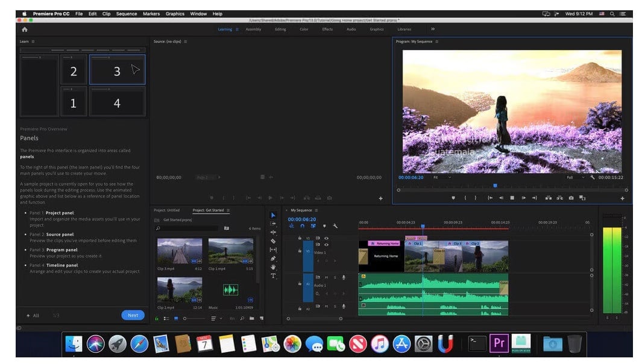
Task: Click the Extract button in Program monitor
Action: coord(559,198)
